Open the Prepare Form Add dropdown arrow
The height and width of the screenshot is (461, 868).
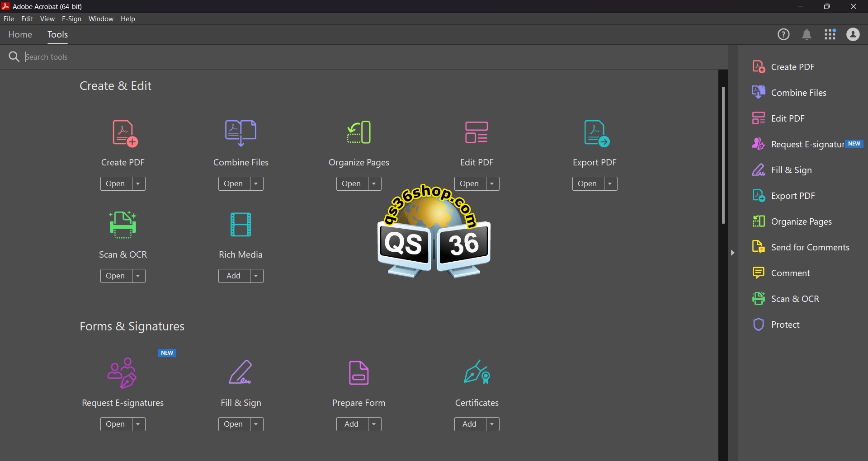pyautogui.click(x=374, y=424)
